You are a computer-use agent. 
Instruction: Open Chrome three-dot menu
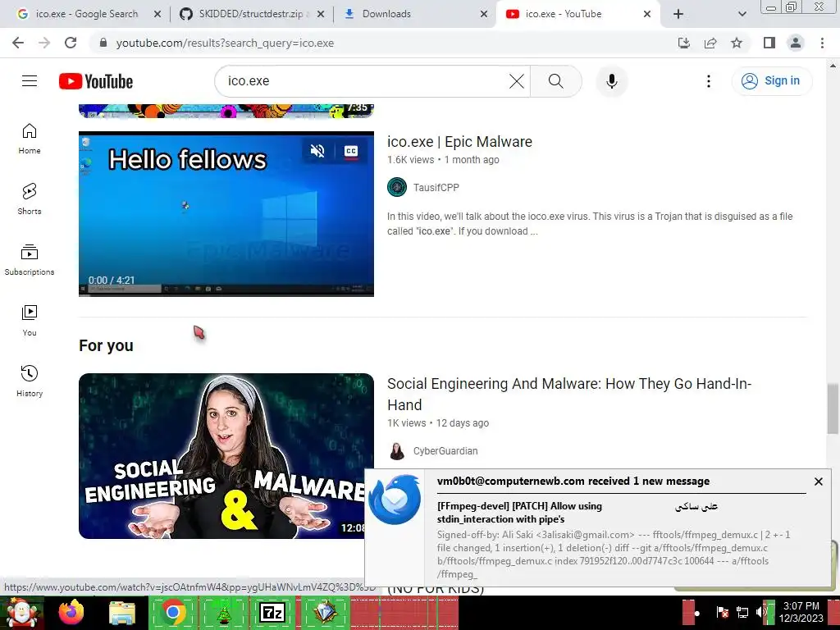click(x=822, y=43)
